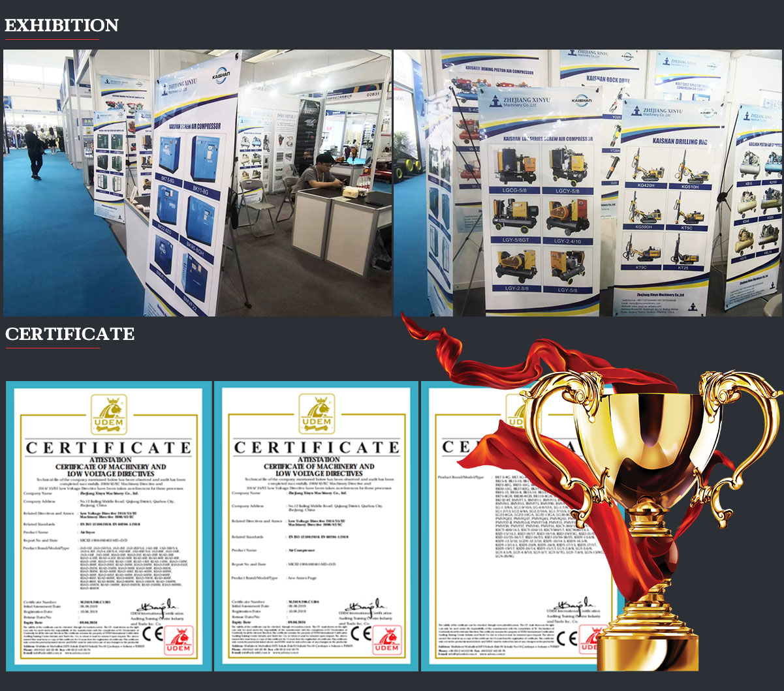Click the red UDEM stamp on Air Compressor certificate
Screen dimensions: 784x691
pos(387,640)
